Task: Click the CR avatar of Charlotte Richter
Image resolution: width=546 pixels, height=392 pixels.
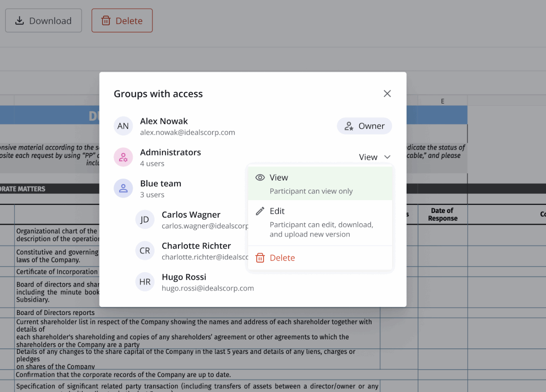Action: coord(145,251)
